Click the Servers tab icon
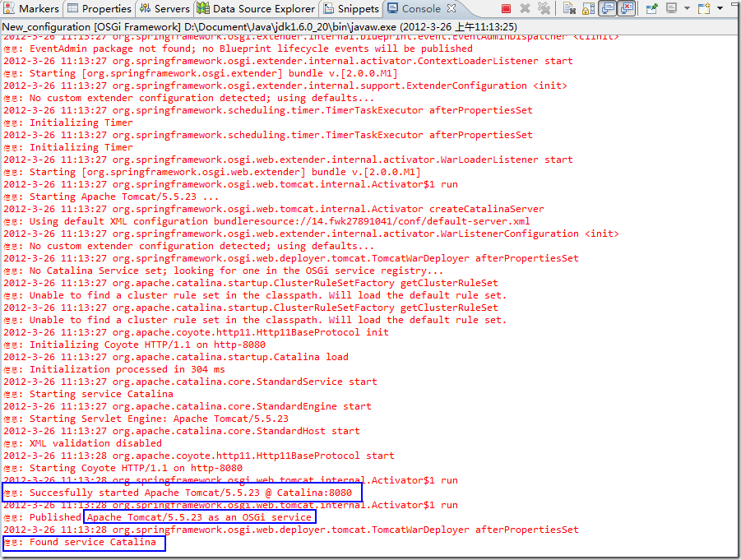This screenshot has height=560, width=741. pos(145,8)
